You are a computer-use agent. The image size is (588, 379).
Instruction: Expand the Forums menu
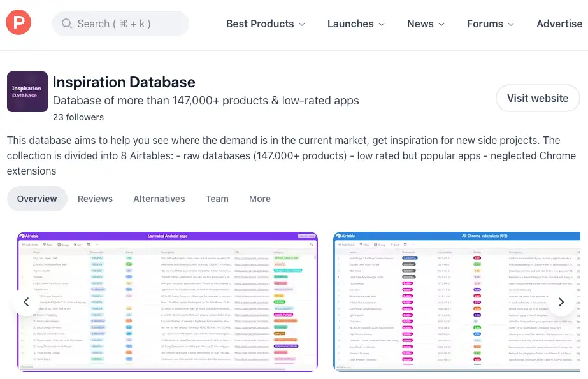point(490,24)
